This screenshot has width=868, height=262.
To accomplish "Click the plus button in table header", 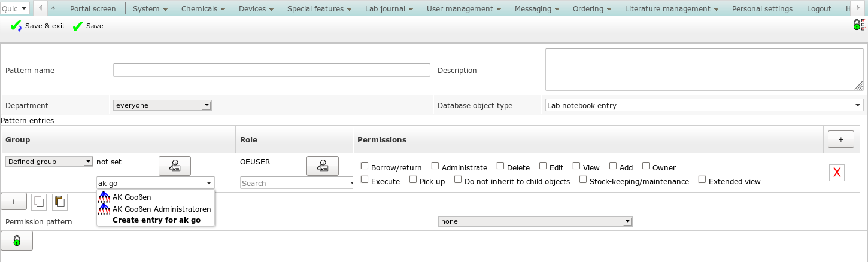I will click(840, 139).
